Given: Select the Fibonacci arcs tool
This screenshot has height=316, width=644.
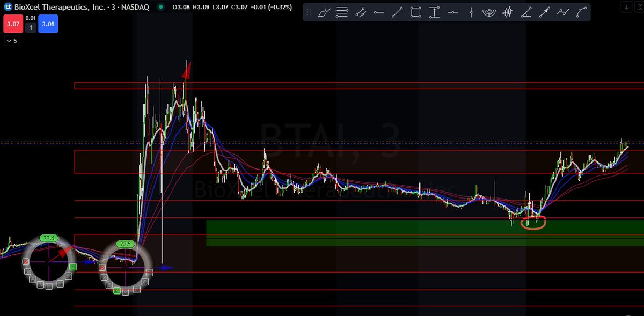Looking at the screenshot, I should (489, 12).
